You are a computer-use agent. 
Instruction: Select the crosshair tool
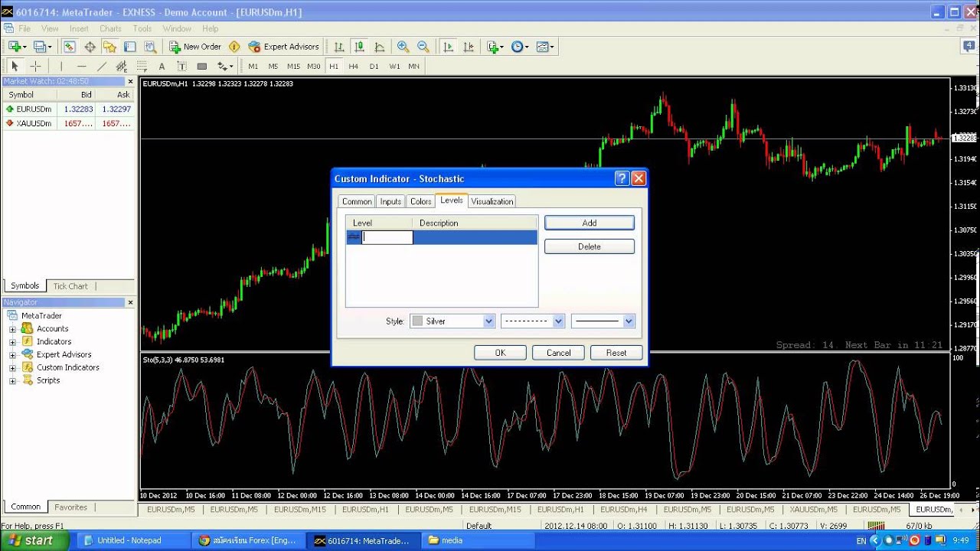[35, 67]
